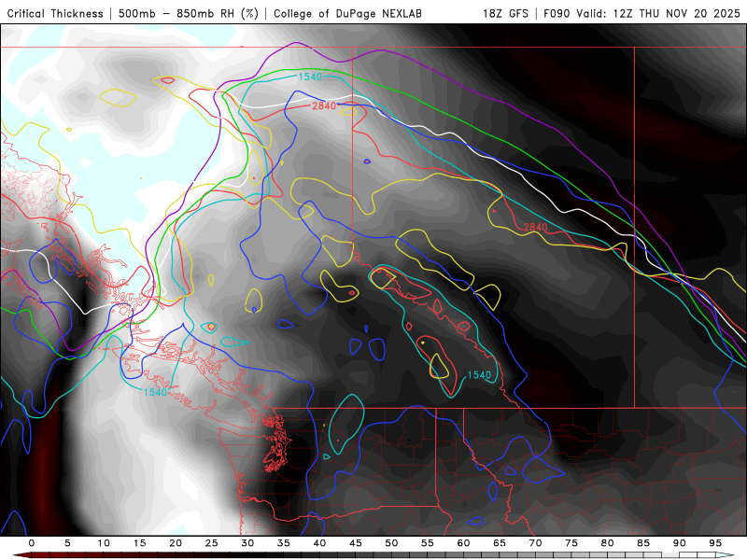Click colorbar label 25
The width and height of the screenshot is (747, 560).
point(212,543)
